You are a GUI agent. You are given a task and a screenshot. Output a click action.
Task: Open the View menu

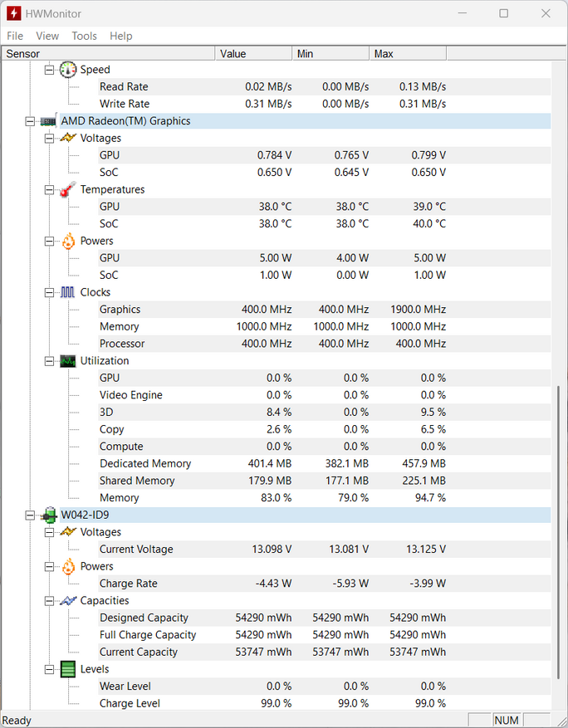[x=47, y=36]
